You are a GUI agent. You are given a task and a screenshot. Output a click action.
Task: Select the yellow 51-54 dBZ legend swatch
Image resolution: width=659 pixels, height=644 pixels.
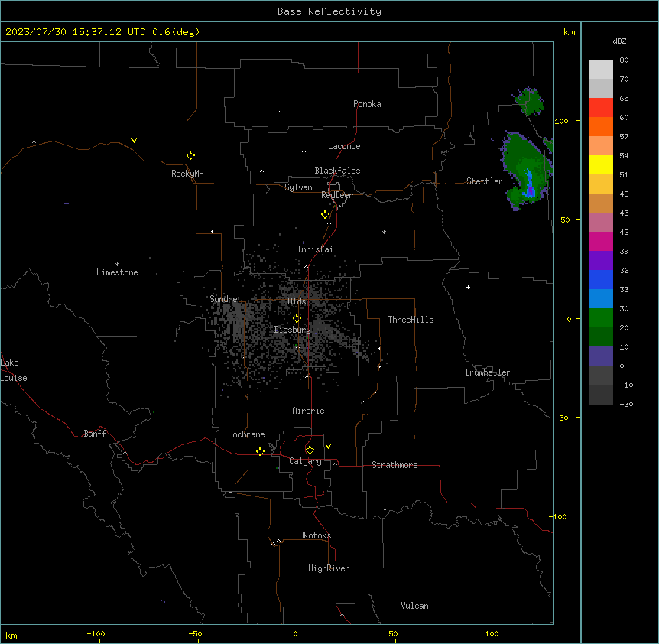[601, 164]
